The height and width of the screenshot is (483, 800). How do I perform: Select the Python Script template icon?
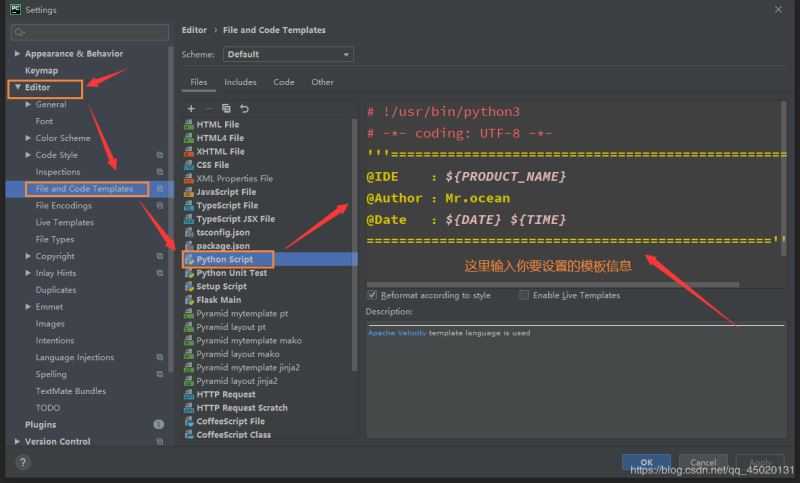pos(189,260)
